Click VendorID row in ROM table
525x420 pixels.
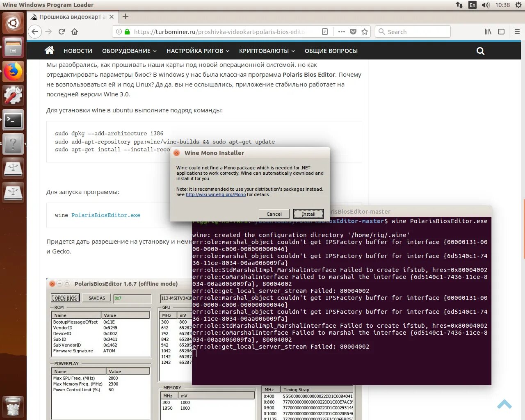[x=100, y=328]
